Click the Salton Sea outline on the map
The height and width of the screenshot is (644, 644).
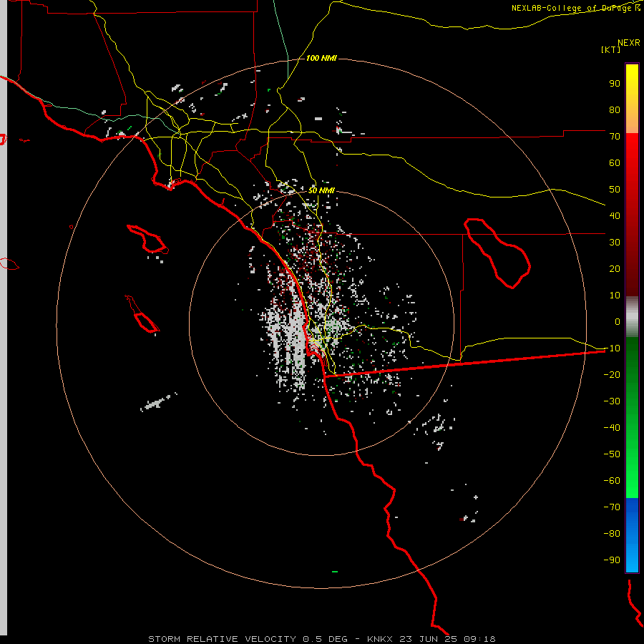click(497, 253)
